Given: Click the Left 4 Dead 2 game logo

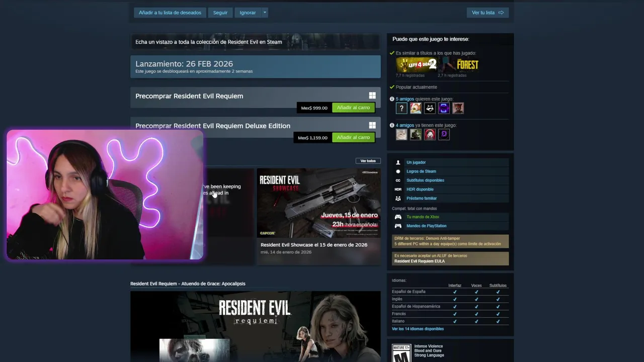Looking at the screenshot, I should [416, 65].
